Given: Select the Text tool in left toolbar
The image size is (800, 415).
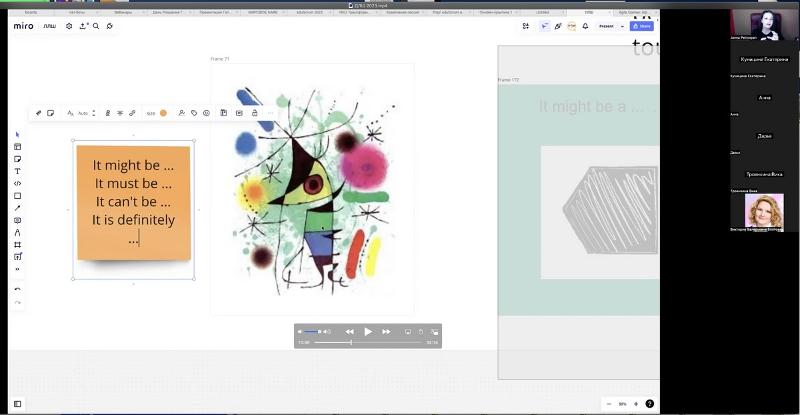Looking at the screenshot, I should 17,171.
